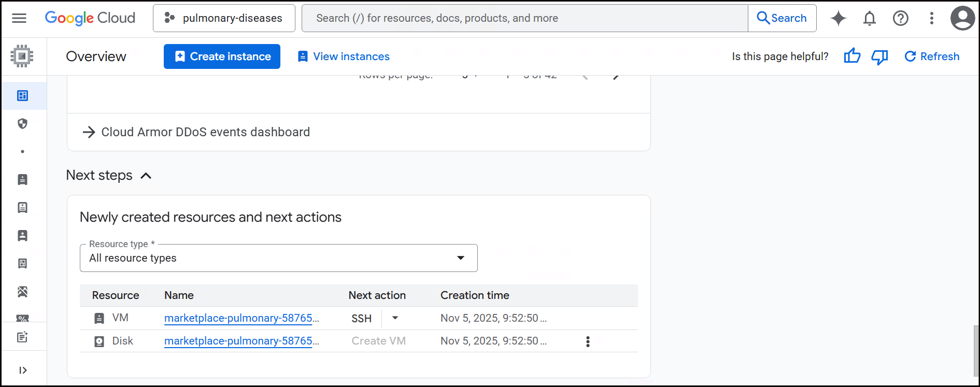Expand the left sidebar navigation panel
Image resolution: width=980 pixels, height=387 pixels.
(x=23, y=370)
